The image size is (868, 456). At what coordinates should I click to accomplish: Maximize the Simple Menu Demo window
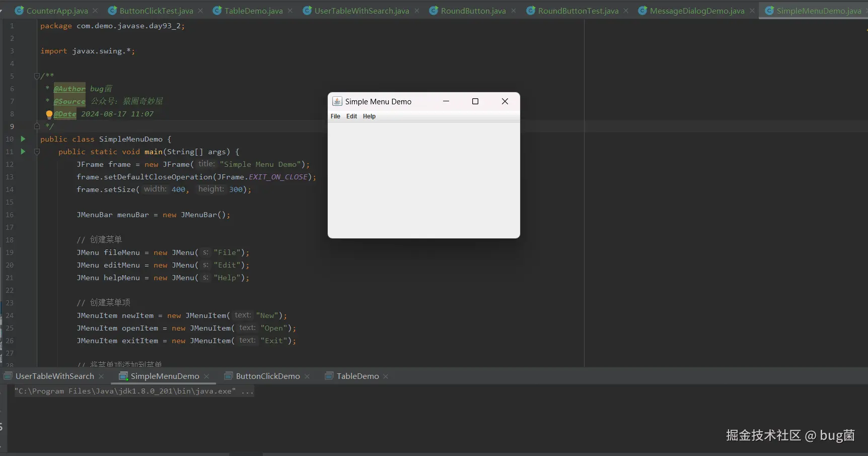coord(475,101)
